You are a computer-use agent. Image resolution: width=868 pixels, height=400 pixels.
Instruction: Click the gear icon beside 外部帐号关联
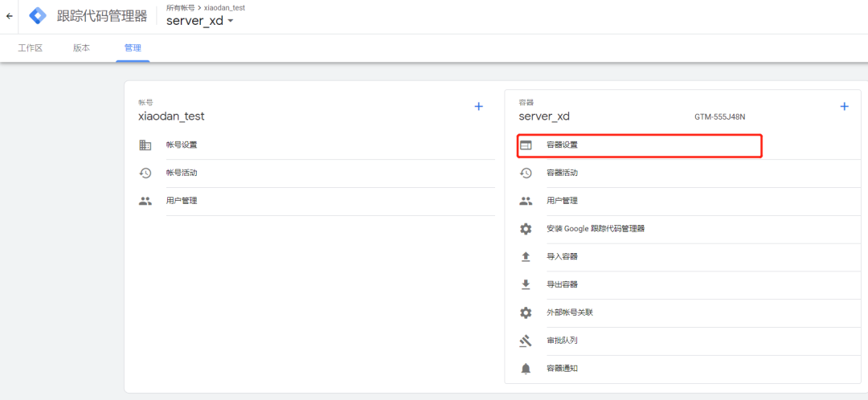point(526,313)
